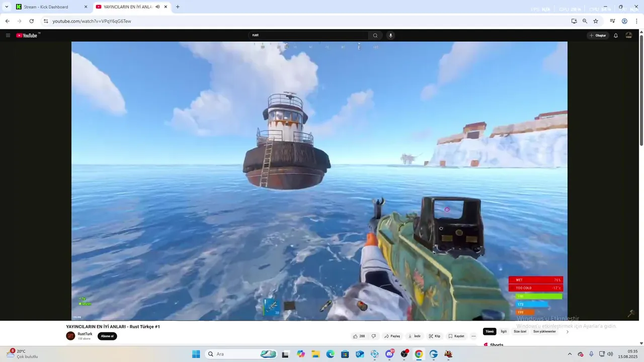Select the Size özel filter chip
This screenshot has height=362, width=644.
520,331
